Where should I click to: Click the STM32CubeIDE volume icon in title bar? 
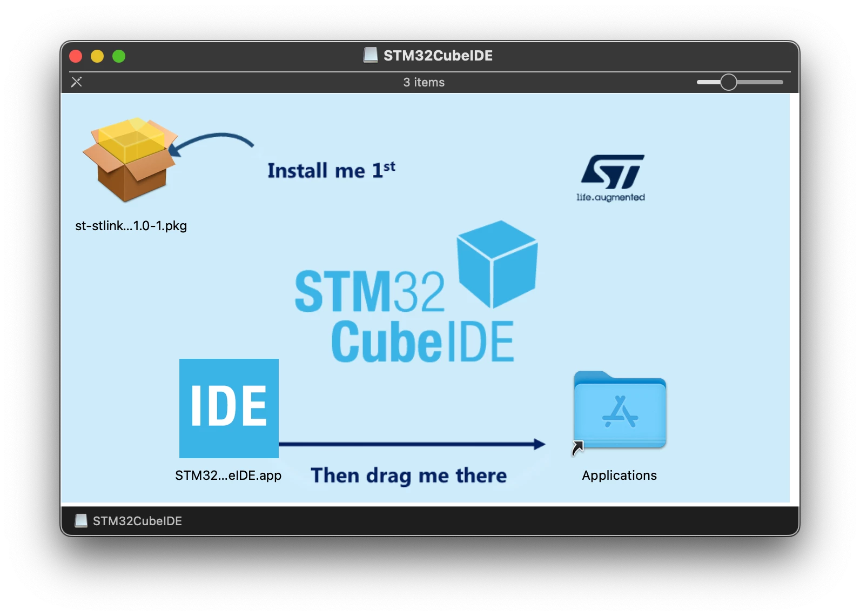click(371, 55)
